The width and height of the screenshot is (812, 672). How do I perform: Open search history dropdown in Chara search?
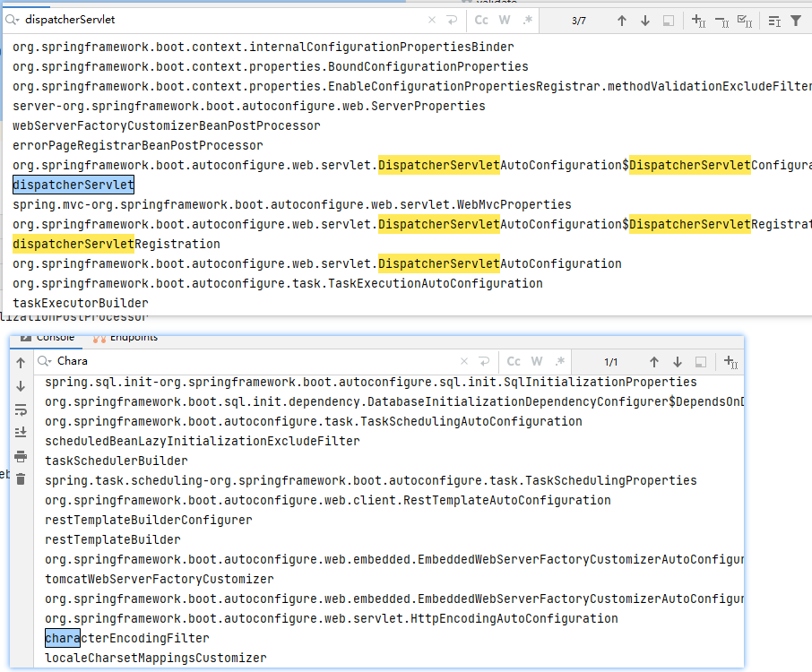(45, 361)
